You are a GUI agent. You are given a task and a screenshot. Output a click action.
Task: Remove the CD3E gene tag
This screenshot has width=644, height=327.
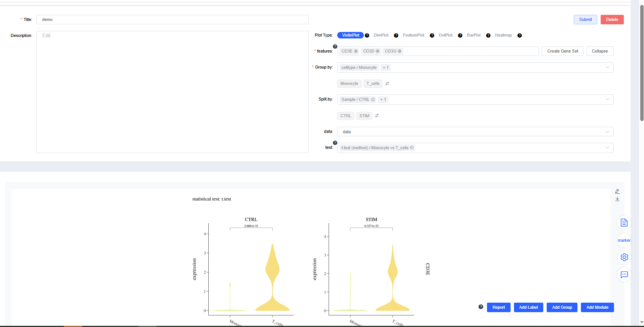(356, 51)
